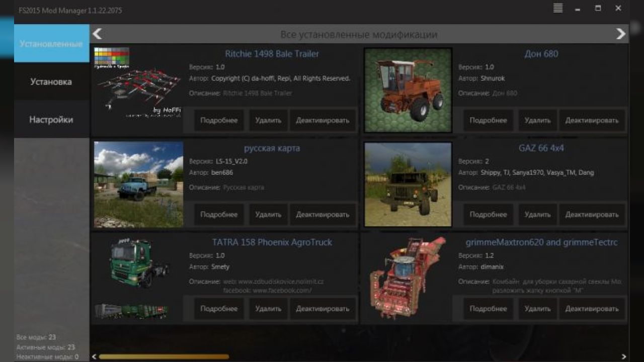
Task: Деактивировать the русская карта mod
Action: [x=323, y=214]
